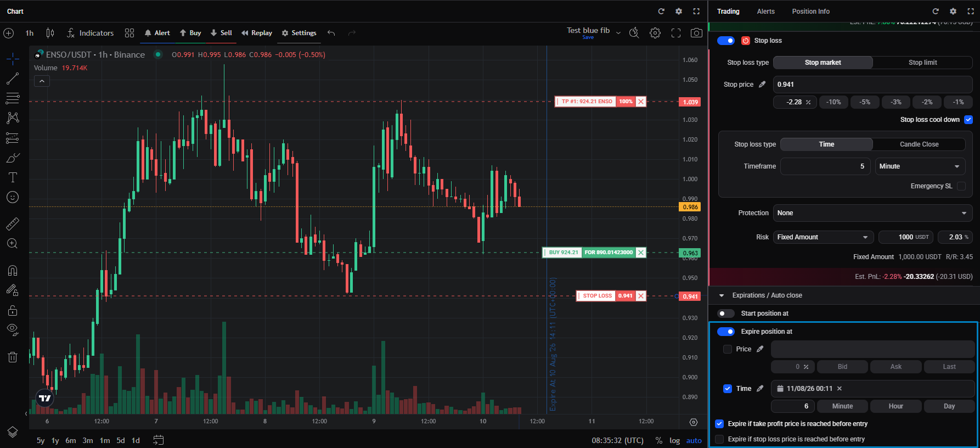Switch to the Alerts tab
This screenshot has height=448, width=980.
pyautogui.click(x=765, y=12)
